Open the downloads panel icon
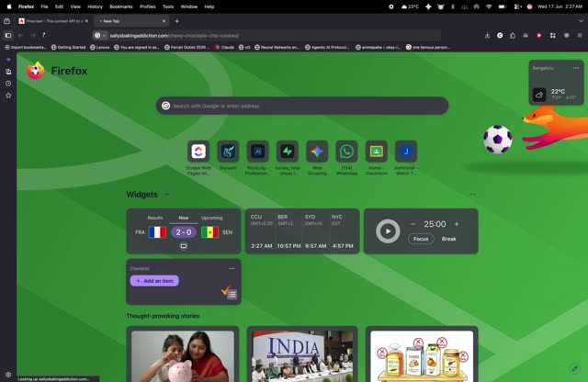This screenshot has height=382, width=588. (487, 35)
